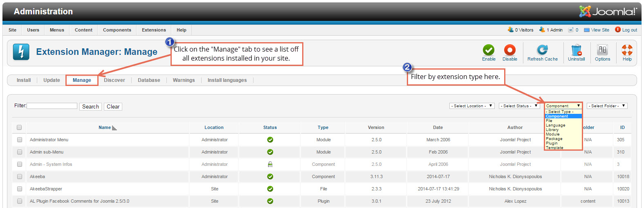Open the Users menu
This screenshot has height=208, width=644.
(33, 30)
